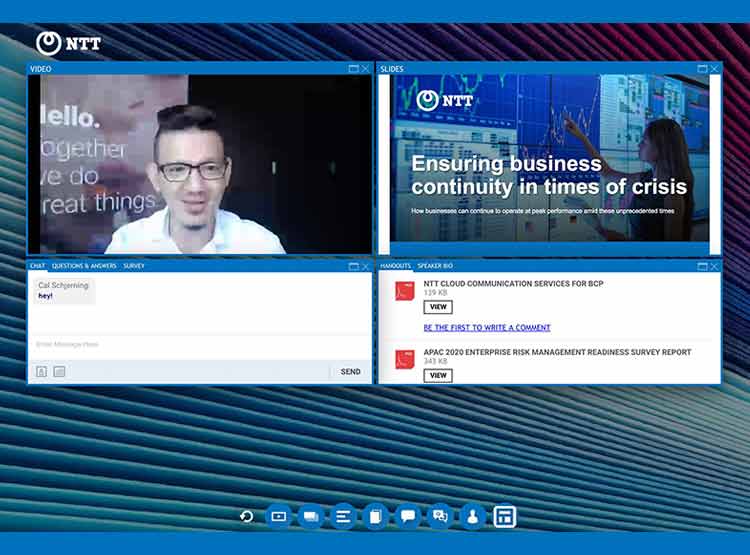
Task: Click the layout grid icon in toolbar
Action: pyautogui.click(x=505, y=516)
